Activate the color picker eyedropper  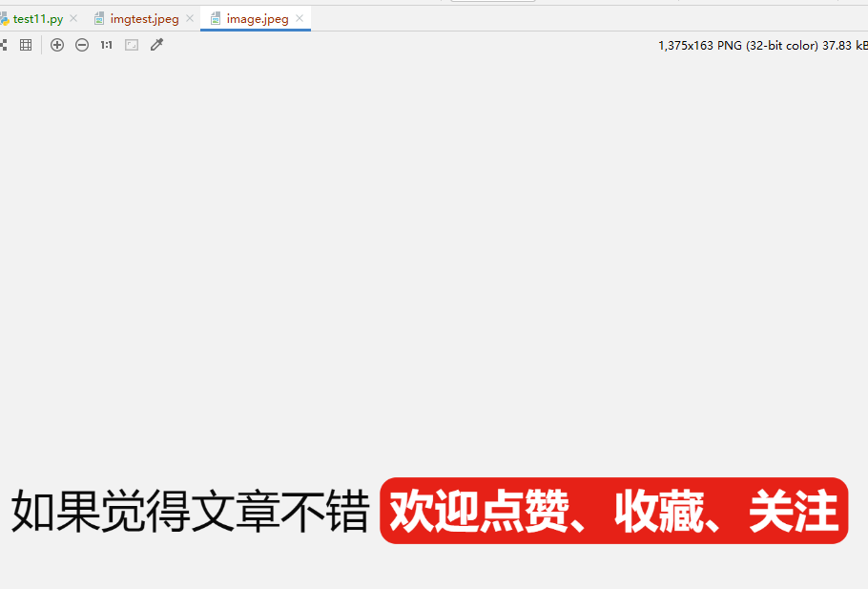pos(156,45)
